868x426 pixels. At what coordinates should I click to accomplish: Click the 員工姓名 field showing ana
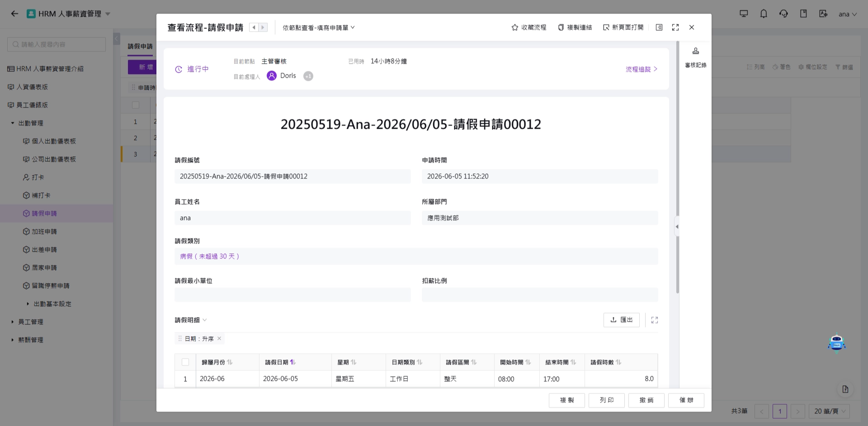click(x=292, y=218)
